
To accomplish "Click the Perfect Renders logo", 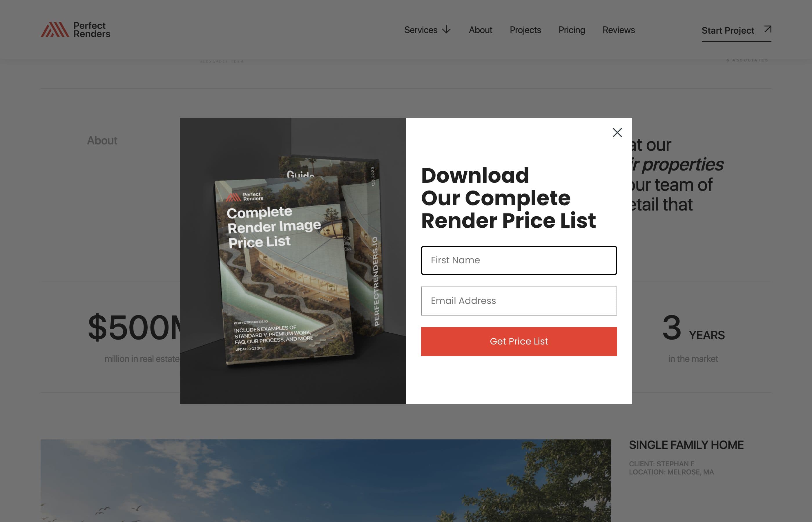I will tap(76, 30).
